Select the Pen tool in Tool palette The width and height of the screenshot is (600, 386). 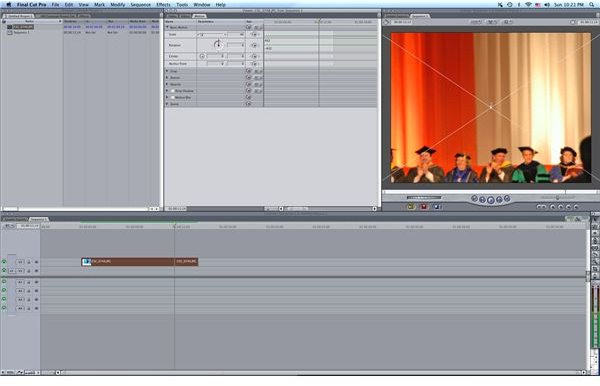point(595,275)
